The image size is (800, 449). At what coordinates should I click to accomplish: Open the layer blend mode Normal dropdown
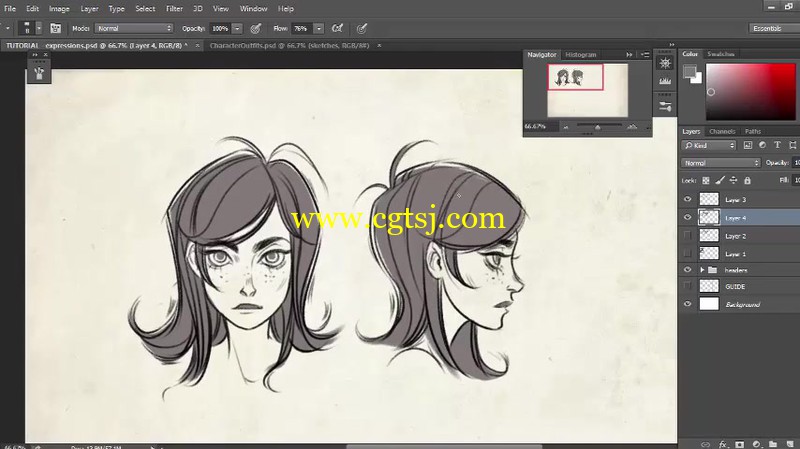click(720, 163)
